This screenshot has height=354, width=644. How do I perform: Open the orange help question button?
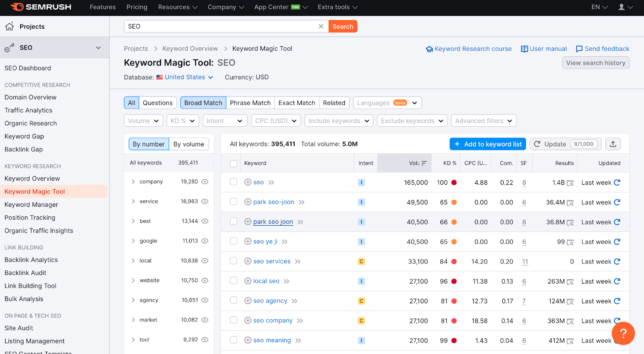click(623, 333)
